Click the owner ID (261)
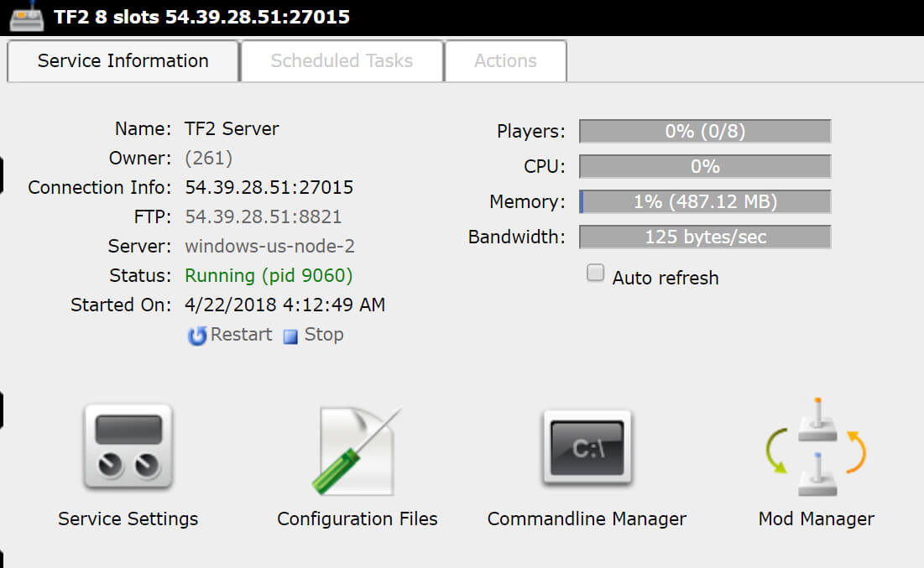Image resolution: width=924 pixels, height=568 pixels. (209, 158)
